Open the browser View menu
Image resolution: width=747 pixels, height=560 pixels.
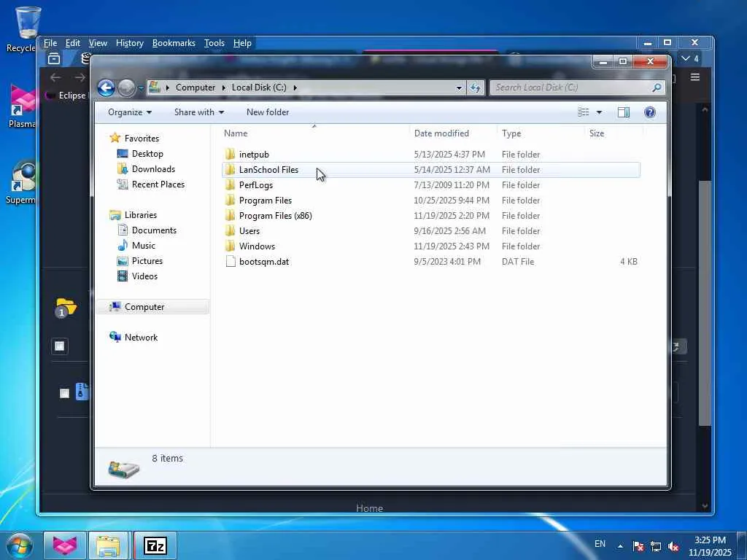click(98, 43)
